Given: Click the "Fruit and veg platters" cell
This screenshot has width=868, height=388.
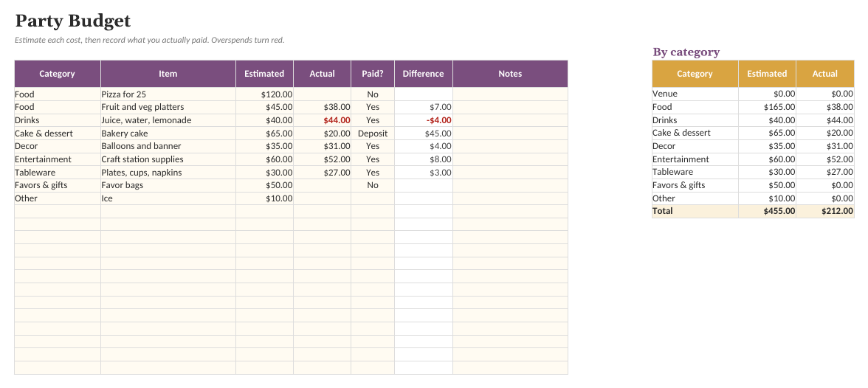Looking at the screenshot, I should (168, 107).
